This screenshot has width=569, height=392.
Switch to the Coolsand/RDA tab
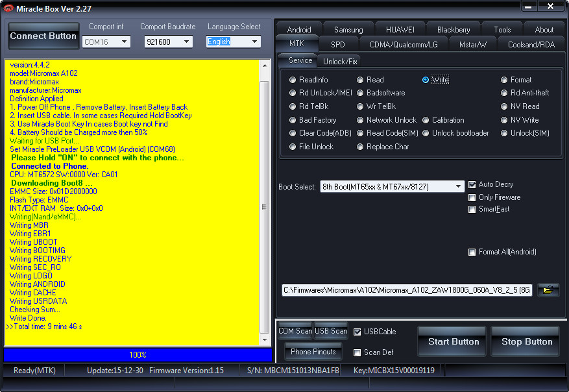click(531, 45)
